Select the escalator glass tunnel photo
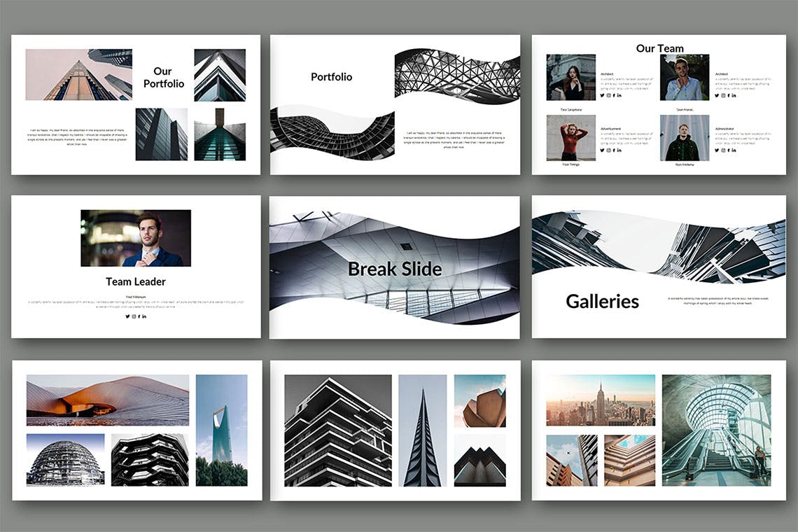This screenshot has width=798, height=532. [x=716, y=430]
